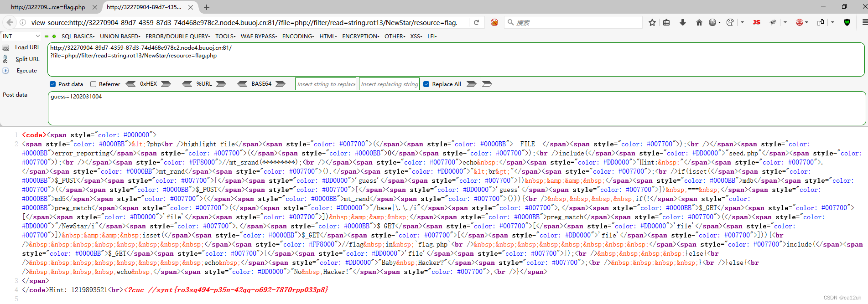
Task: Expand the ENCRYPTION menu
Action: click(360, 36)
